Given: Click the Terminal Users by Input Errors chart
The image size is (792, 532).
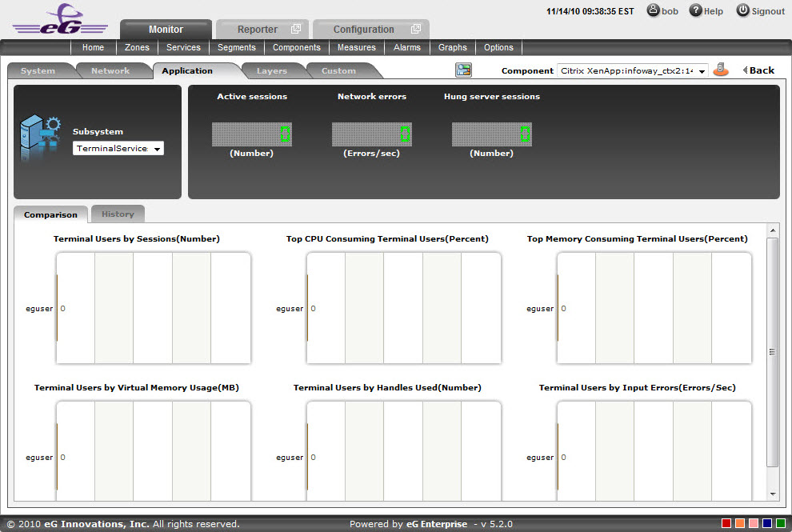Looking at the screenshot, I should point(654,451).
